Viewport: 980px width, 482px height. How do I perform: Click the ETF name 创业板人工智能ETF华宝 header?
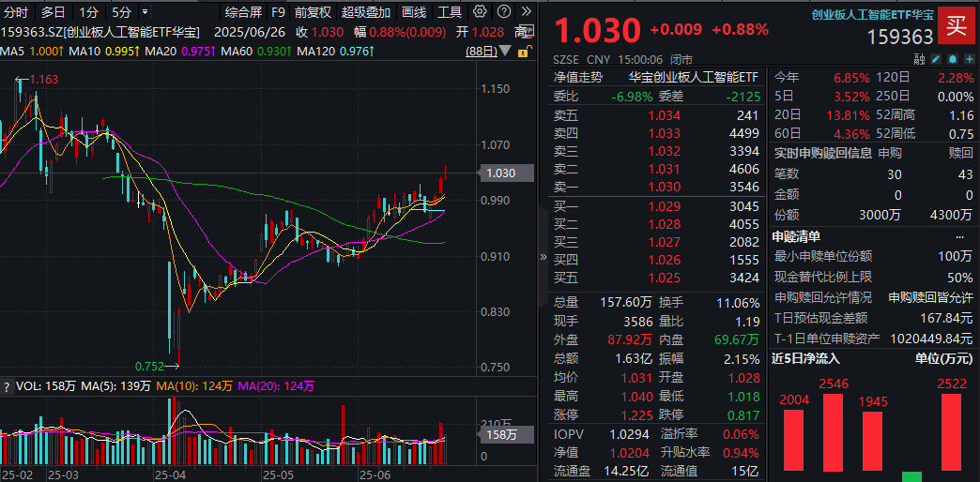[x=872, y=15]
